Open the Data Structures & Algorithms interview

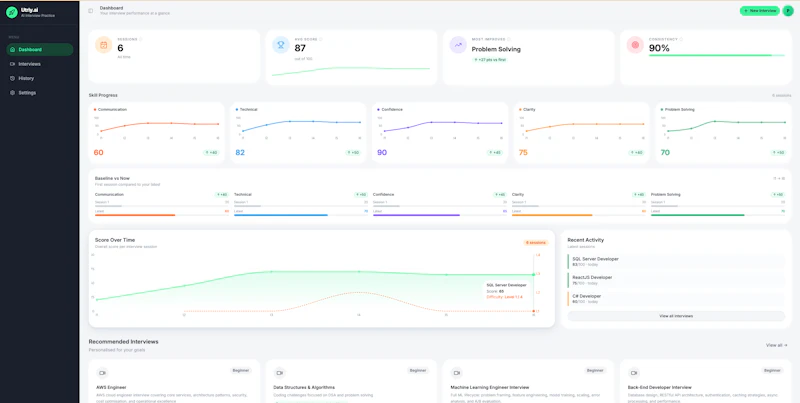click(x=351, y=382)
